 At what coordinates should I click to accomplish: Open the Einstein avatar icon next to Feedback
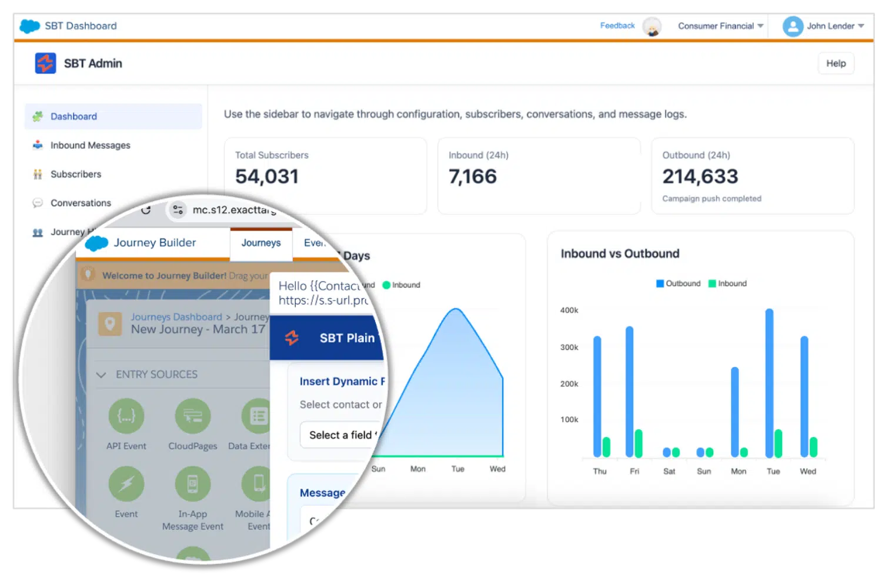pyautogui.click(x=652, y=26)
